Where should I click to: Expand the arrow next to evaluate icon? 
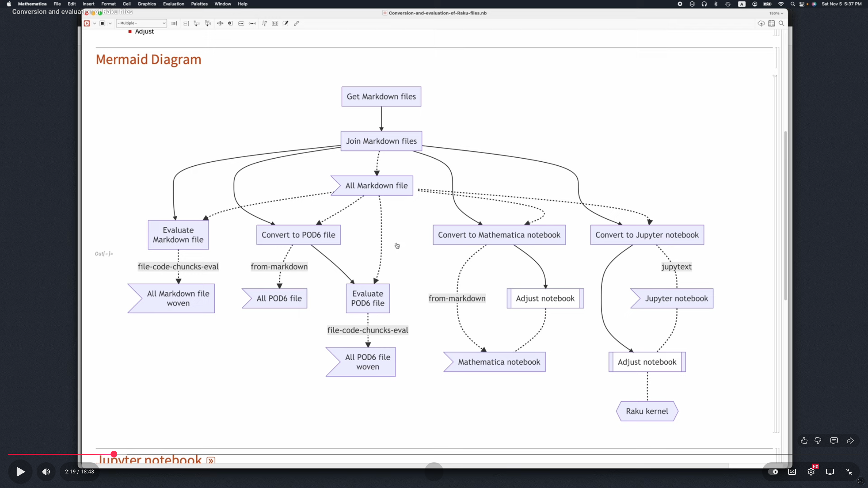(95, 23)
